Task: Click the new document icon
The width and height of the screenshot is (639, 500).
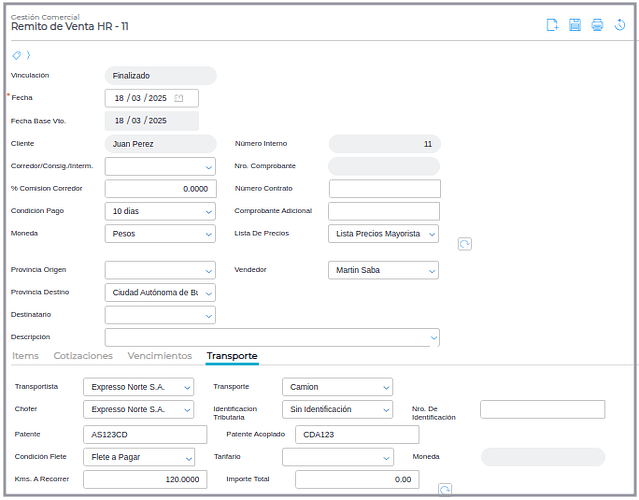Action: pos(552,26)
